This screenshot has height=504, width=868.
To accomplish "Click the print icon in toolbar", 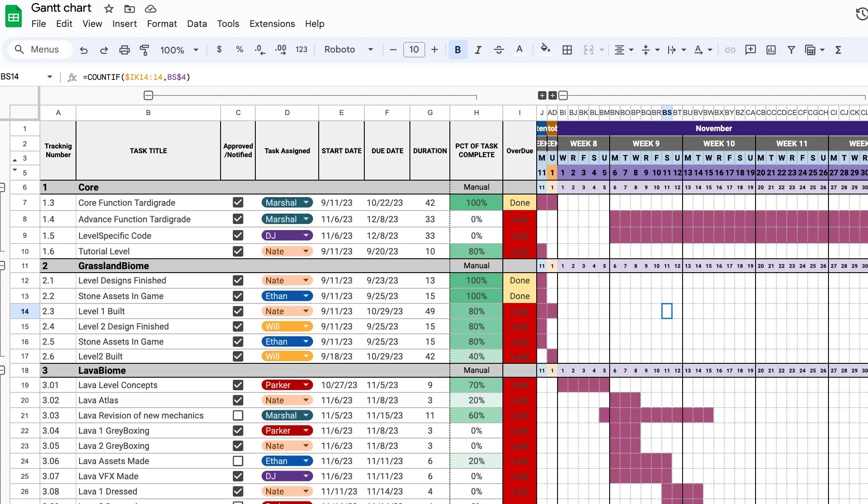I will (124, 50).
